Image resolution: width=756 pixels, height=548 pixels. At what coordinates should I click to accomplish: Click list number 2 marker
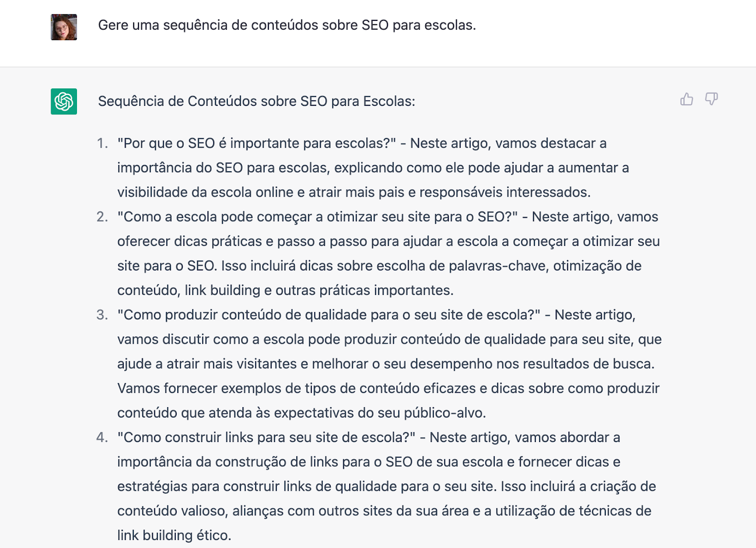(x=103, y=217)
